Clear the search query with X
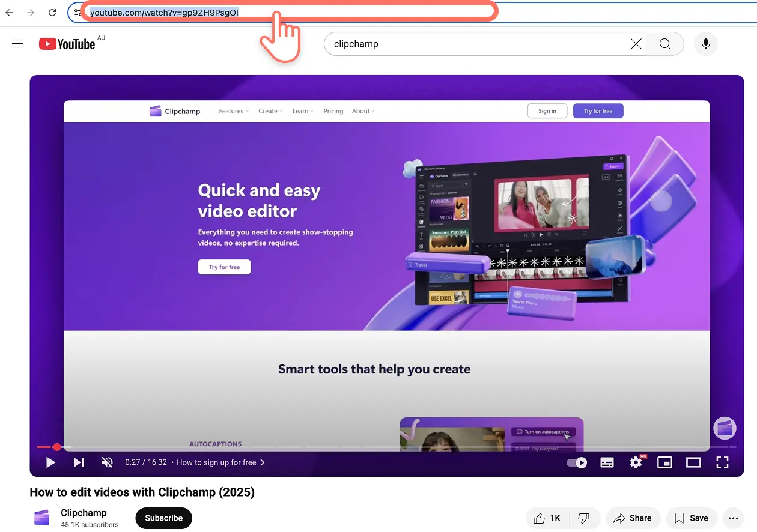 636,44
